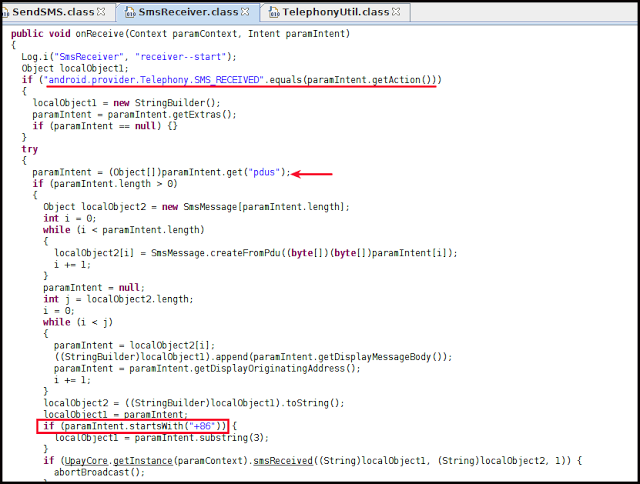640x484 pixels.
Task: Close the SmsReceiver.class tab
Action: coord(247,11)
